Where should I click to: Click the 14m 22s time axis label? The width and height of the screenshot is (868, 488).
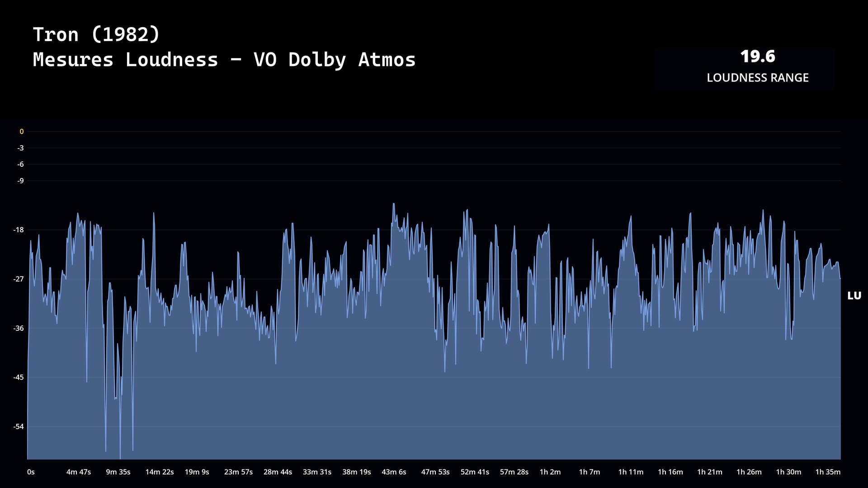point(159,472)
